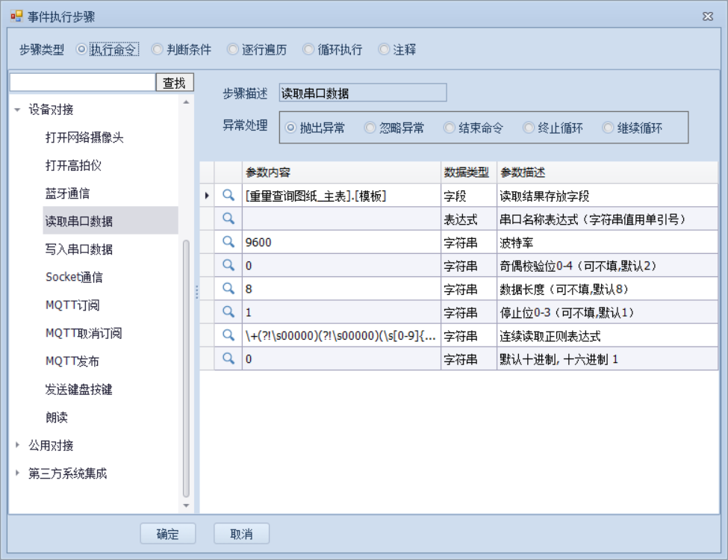This screenshot has width=728, height=560.
Task: Select MQTT订阅 in the command tree
Action: tap(72, 305)
